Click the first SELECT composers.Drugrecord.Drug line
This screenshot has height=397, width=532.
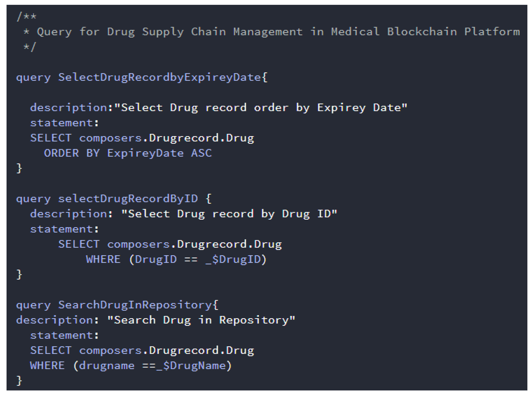tap(142, 138)
